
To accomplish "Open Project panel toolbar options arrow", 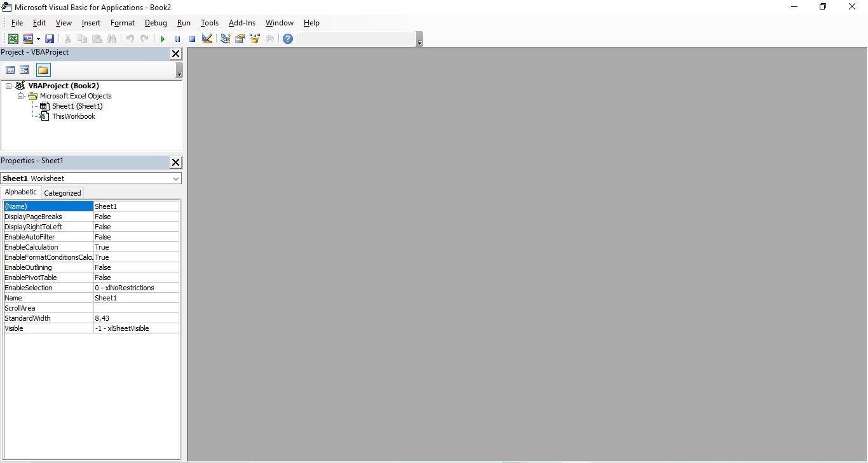I will [x=179, y=71].
